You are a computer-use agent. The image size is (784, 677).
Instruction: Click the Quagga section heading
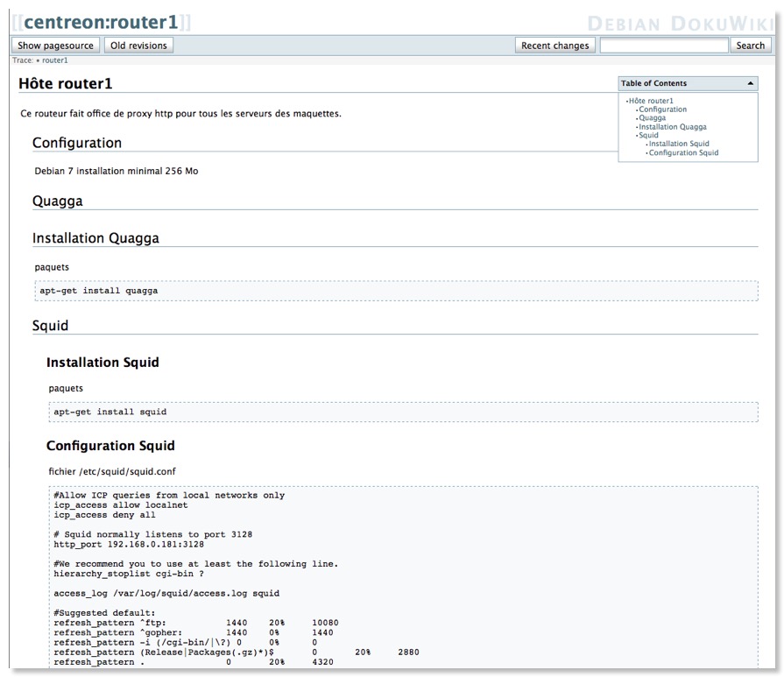point(55,201)
